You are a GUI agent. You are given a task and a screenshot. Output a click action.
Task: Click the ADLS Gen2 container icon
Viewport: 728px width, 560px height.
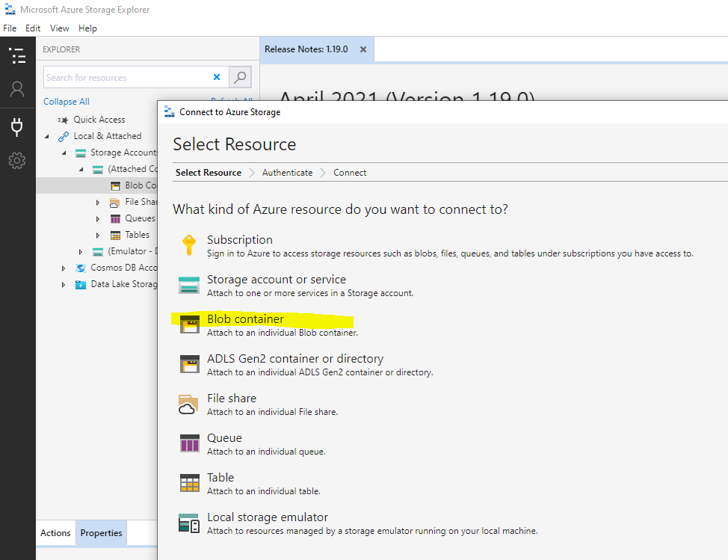coord(189,363)
